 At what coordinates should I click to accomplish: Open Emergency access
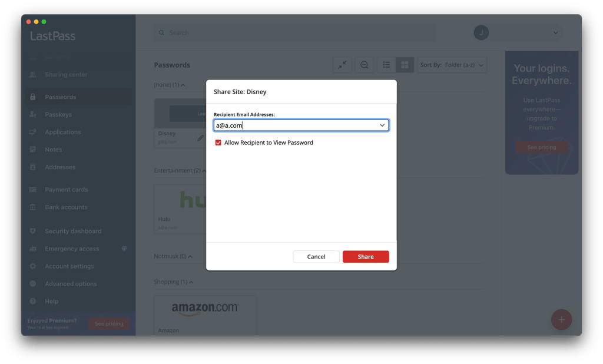[72, 249]
